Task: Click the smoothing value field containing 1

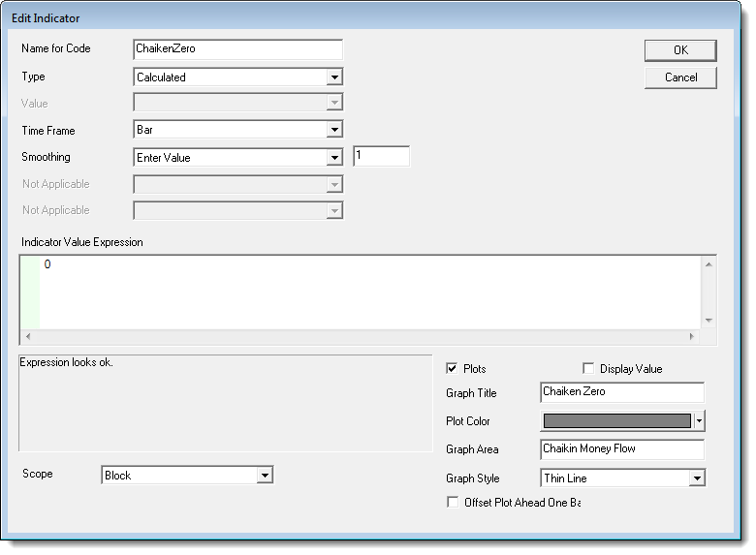Action: (381, 156)
